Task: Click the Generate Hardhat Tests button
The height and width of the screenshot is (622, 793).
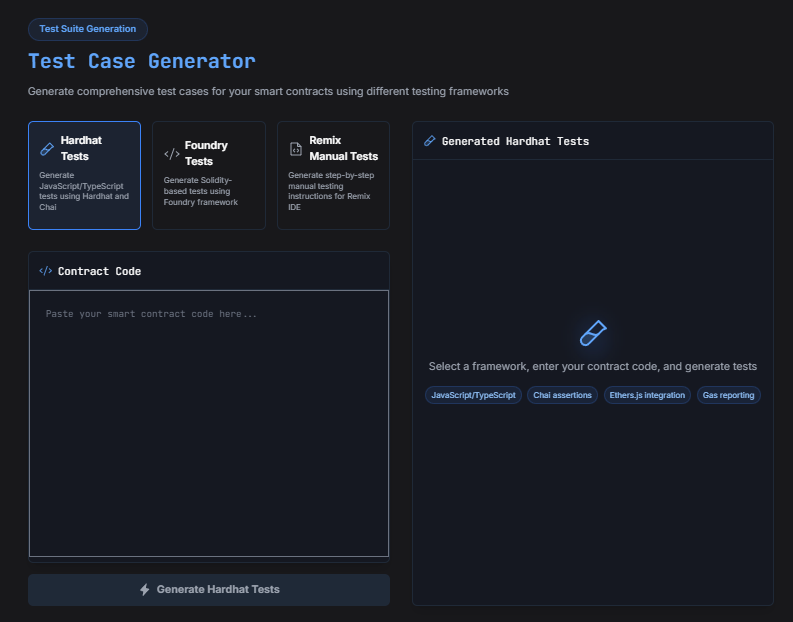Action: point(209,590)
